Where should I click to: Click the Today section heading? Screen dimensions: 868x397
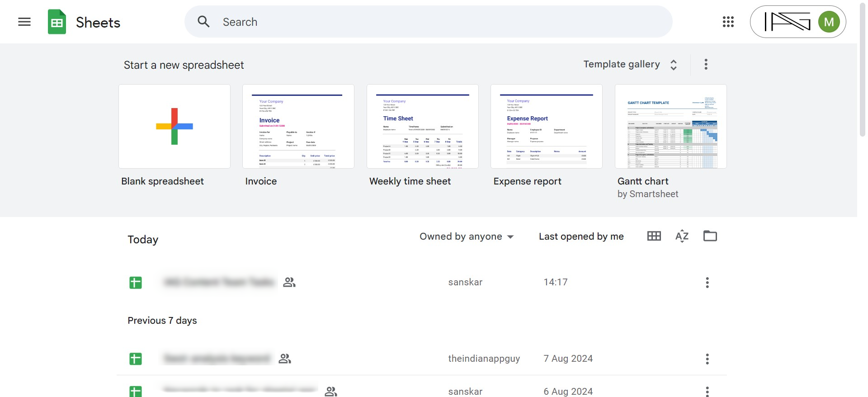tap(143, 240)
